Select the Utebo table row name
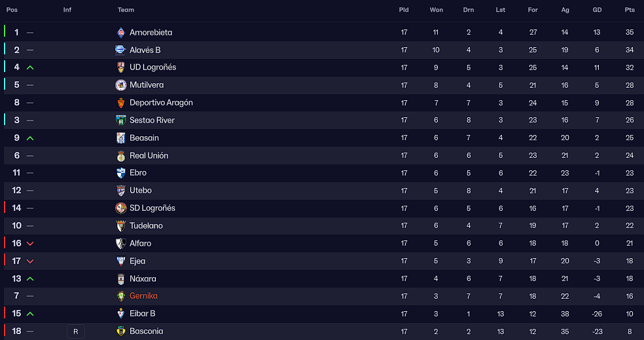The image size is (644, 340). [141, 191]
